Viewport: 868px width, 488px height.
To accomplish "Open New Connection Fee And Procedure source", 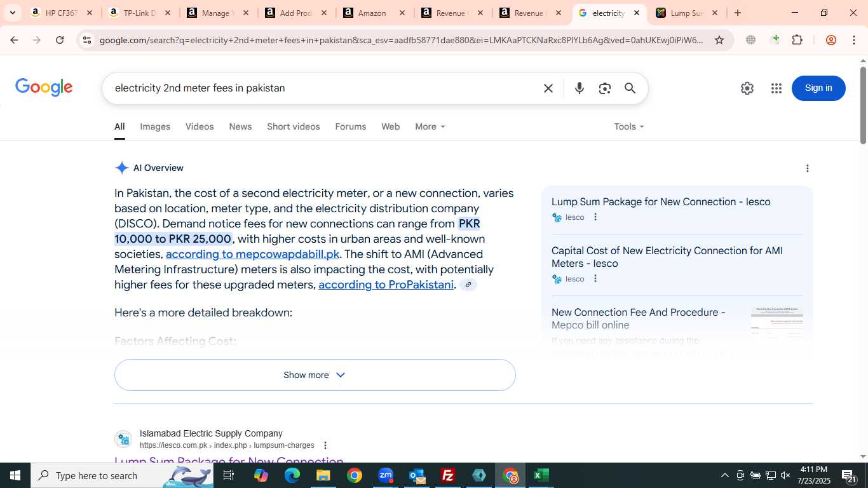I will (x=639, y=319).
